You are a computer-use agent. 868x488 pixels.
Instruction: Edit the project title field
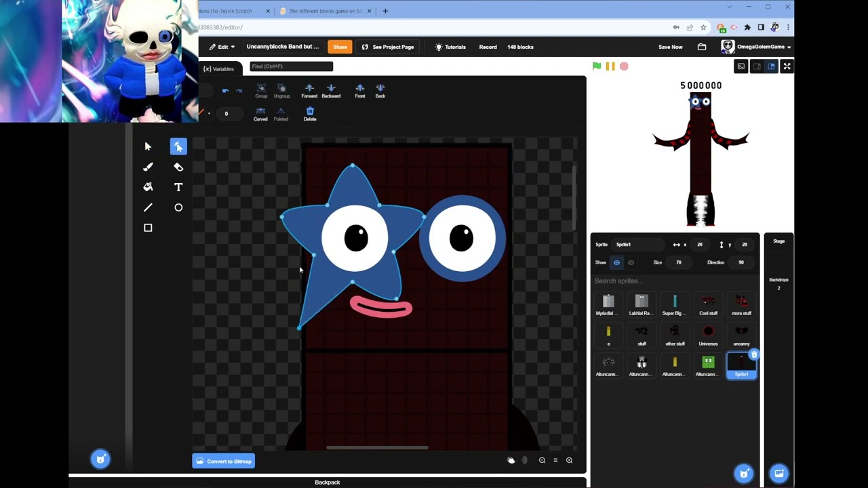pos(283,47)
